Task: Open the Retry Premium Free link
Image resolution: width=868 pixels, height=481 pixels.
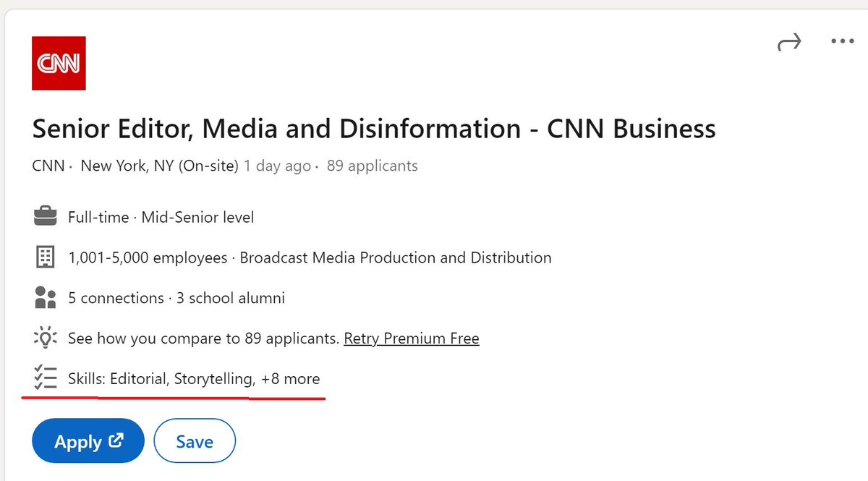Action: click(412, 338)
